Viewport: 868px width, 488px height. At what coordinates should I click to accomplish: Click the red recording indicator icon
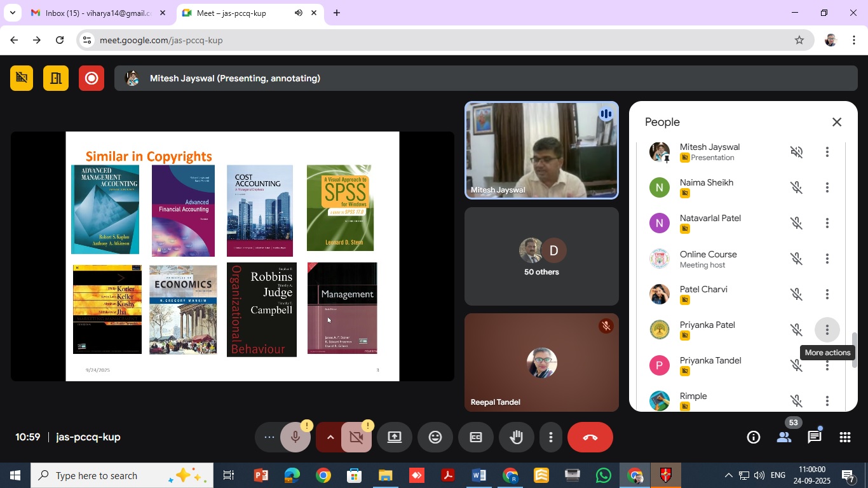(x=92, y=78)
